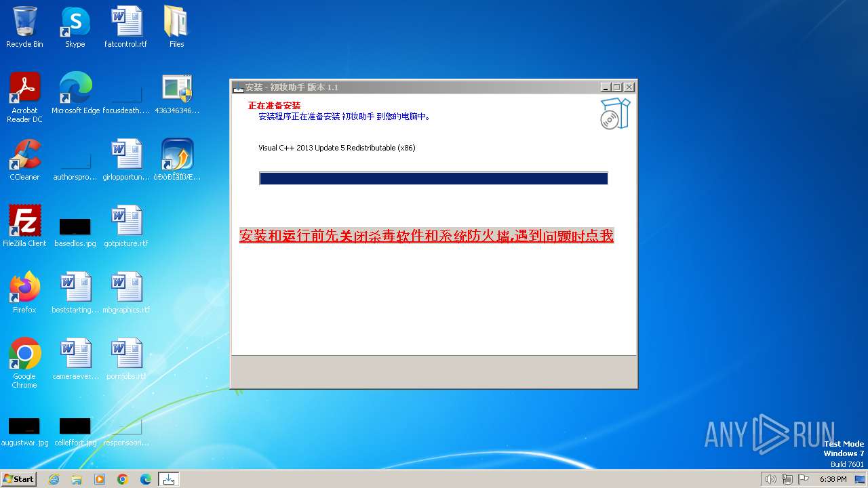Image resolution: width=868 pixels, height=488 pixels.
Task: Click the Visual C++ 2013 Redistributable text
Action: point(337,148)
